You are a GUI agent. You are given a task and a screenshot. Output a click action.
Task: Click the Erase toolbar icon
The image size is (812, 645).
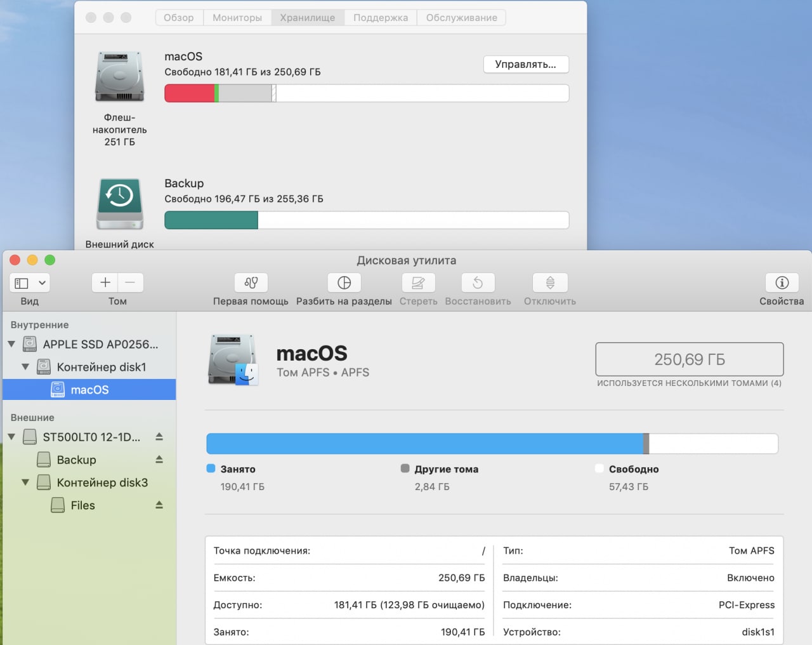click(x=418, y=283)
